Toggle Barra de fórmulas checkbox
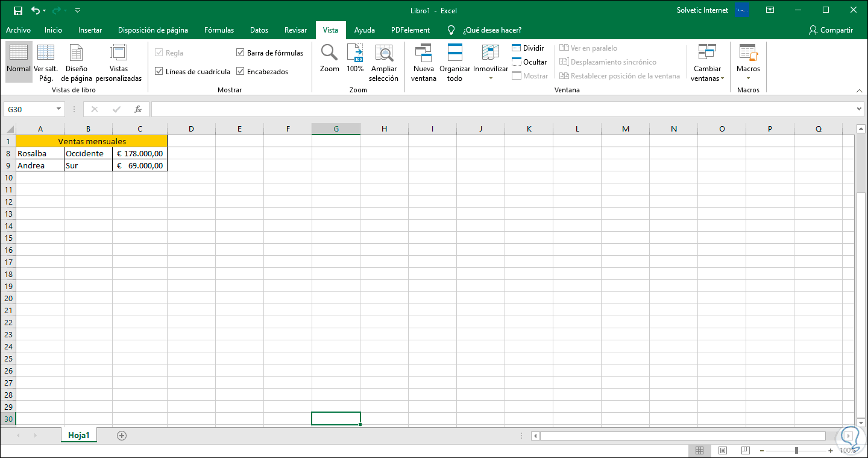This screenshot has height=458, width=868. (x=241, y=53)
